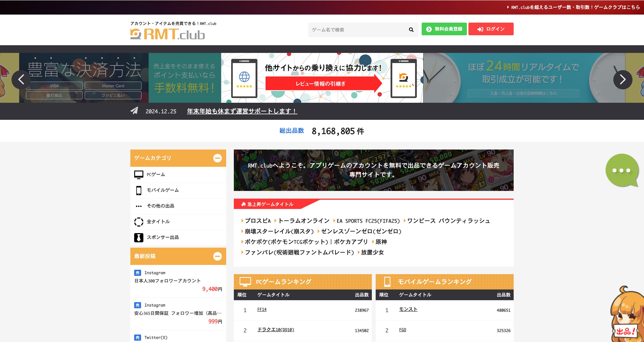Select 全タイトル category

pyautogui.click(x=178, y=222)
